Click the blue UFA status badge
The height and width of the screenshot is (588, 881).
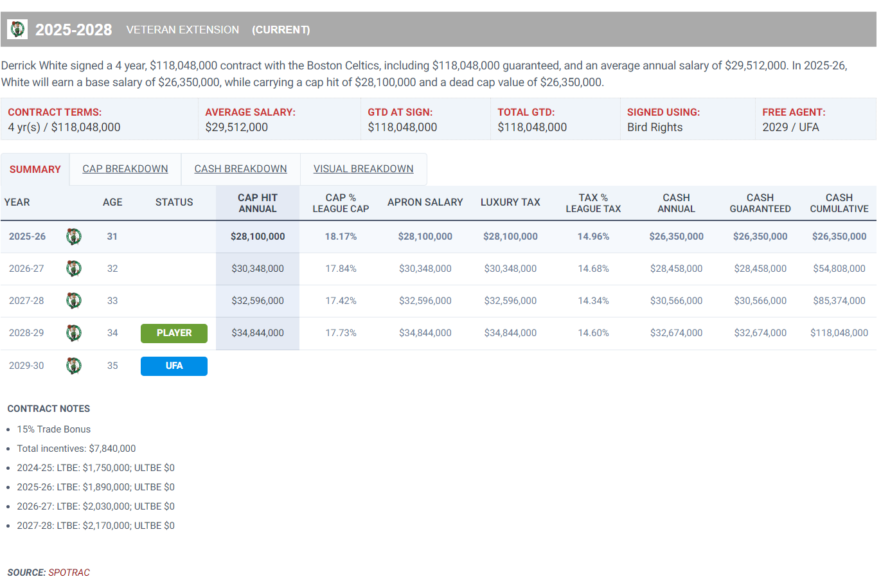coord(174,366)
